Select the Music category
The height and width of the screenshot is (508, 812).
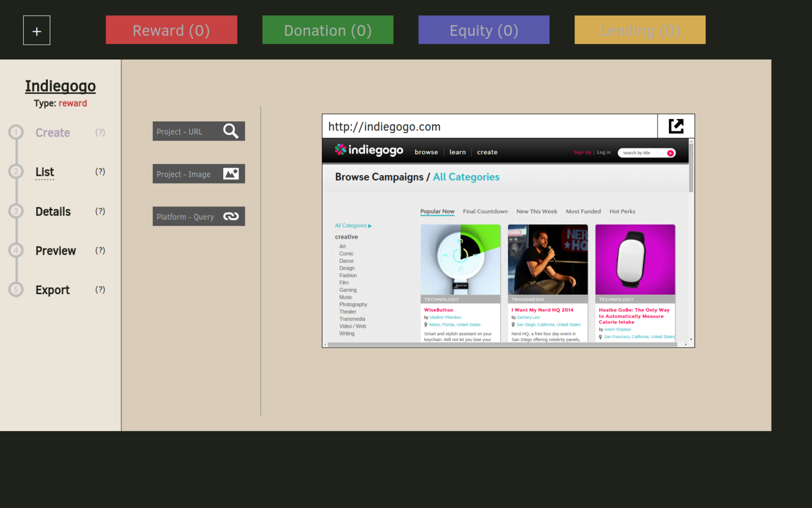346,297
